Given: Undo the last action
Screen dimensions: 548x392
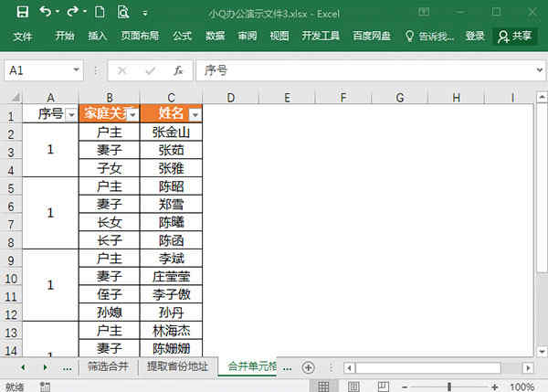Looking at the screenshot, I should pyautogui.click(x=46, y=12).
